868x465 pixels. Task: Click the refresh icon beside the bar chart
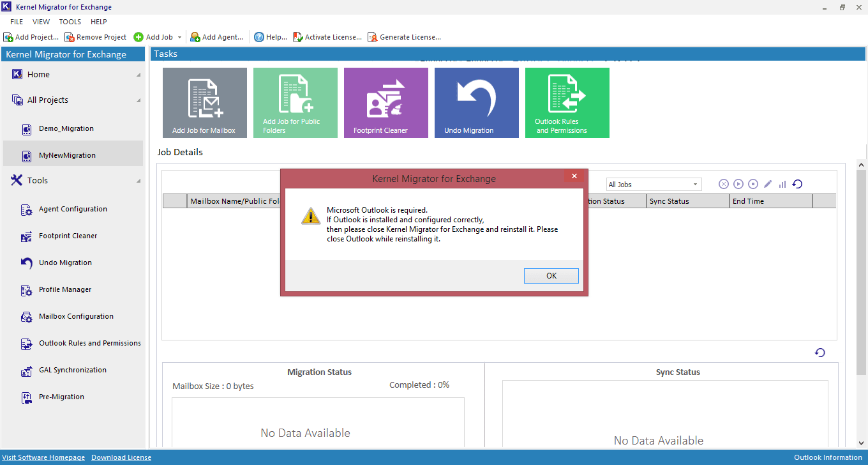(x=797, y=184)
